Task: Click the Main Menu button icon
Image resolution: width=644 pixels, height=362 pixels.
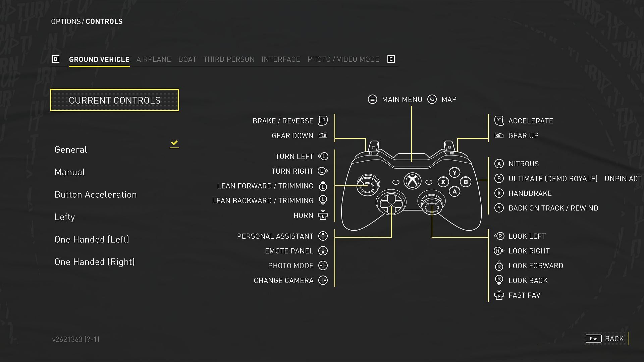Action: click(x=372, y=99)
